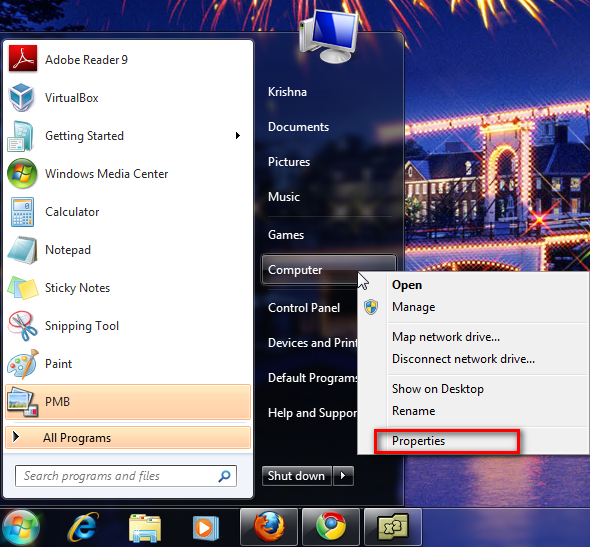The height and width of the screenshot is (547, 590).
Task: Open Music library link
Action: click(284, 197)
